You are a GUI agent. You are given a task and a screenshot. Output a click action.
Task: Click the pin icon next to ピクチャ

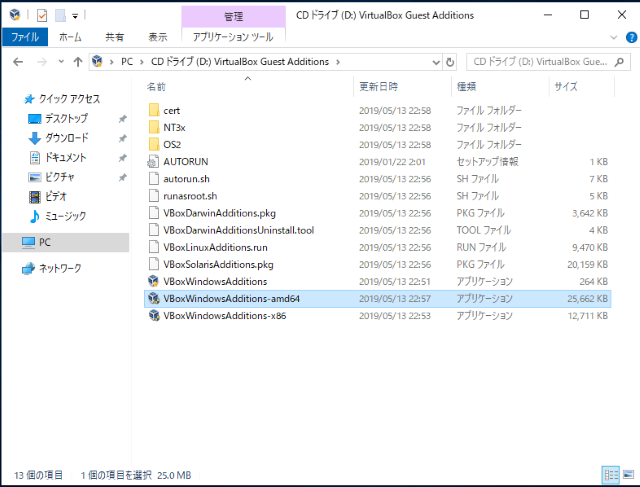tap(122, 178)
